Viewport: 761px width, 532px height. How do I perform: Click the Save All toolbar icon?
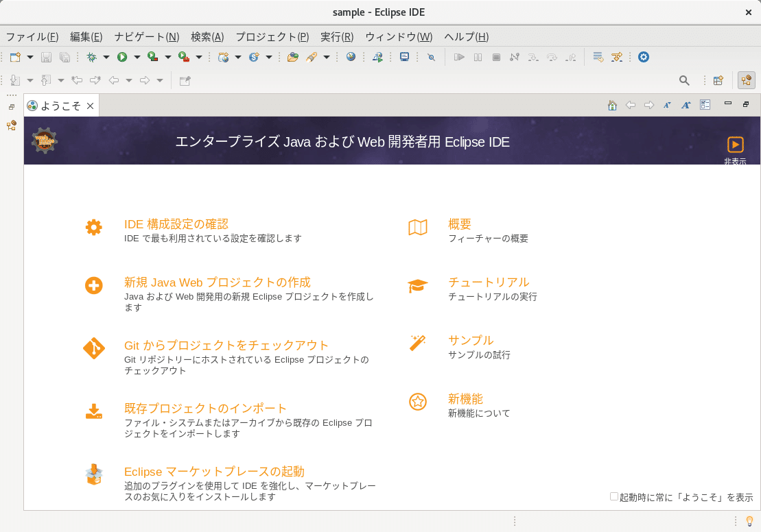pyautogui.click(x=65, y=57)
